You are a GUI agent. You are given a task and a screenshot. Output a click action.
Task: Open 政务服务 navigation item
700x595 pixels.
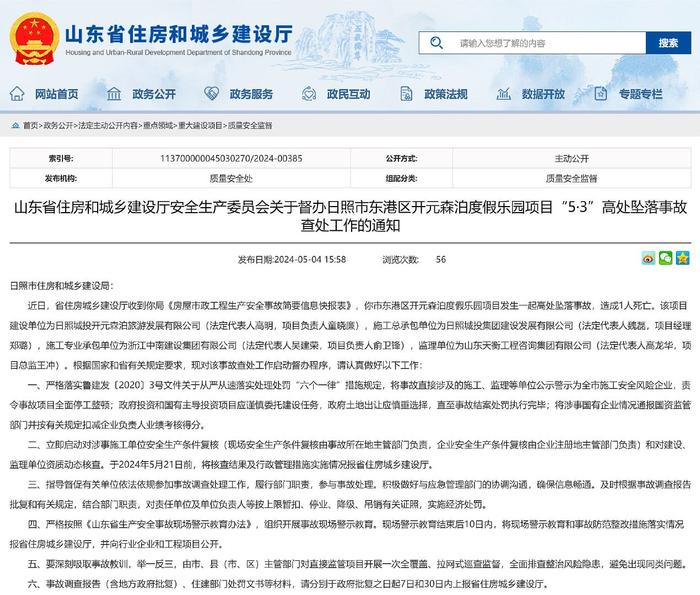(251, 94)
